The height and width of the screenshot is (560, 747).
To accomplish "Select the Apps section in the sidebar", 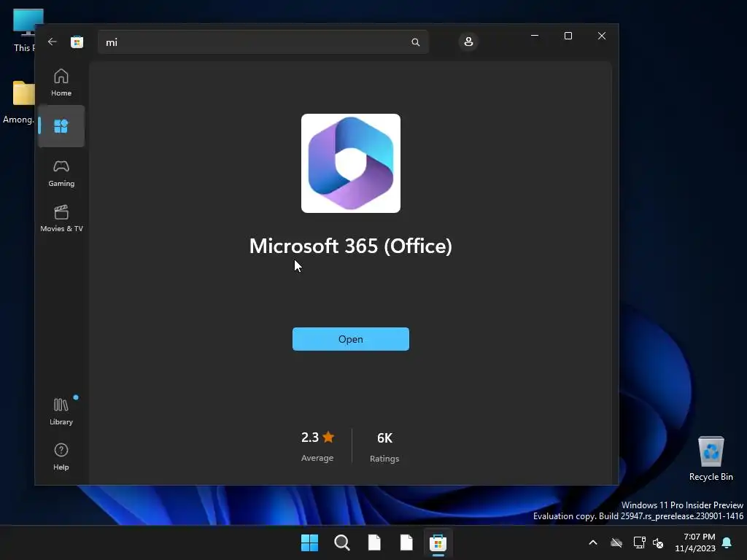I will 61,126.
